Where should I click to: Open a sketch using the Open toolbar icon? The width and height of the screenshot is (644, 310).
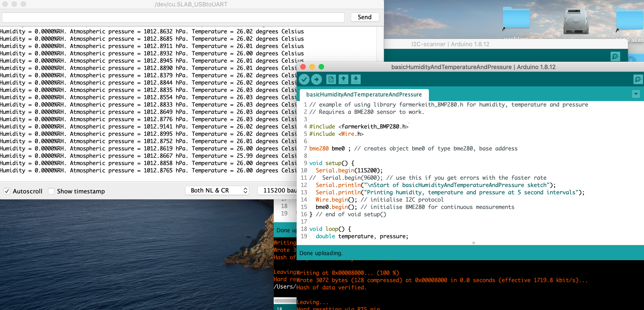click(344, 79)
